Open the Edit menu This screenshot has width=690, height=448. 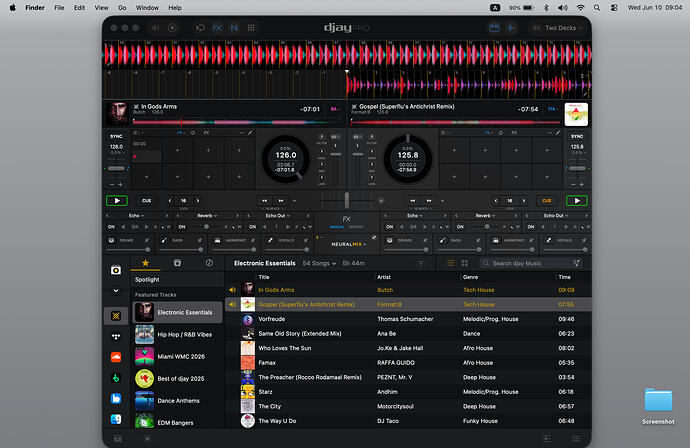click(x=79, y=7)
